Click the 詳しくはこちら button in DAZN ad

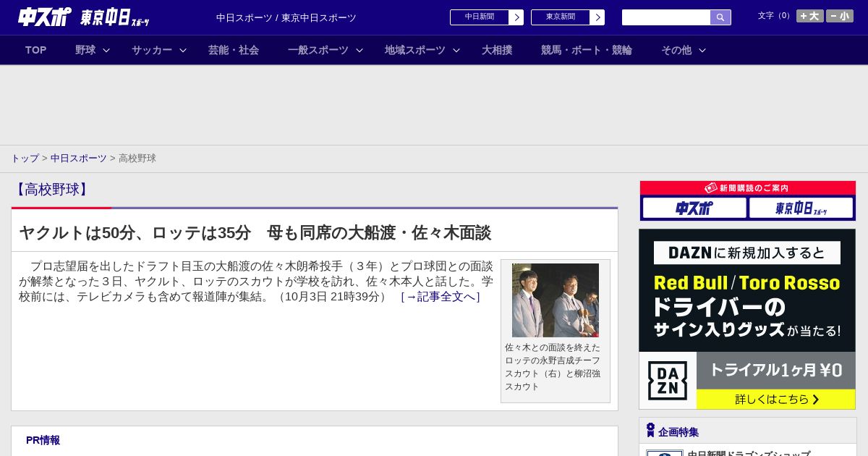(x=776, y=400)
